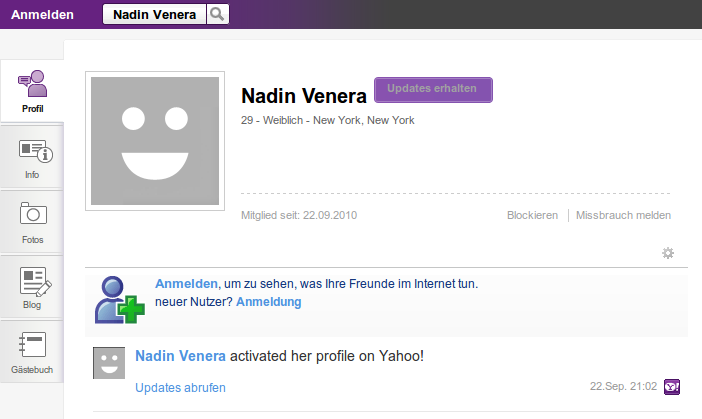Click the add-user icon with green plus

(120, 299)
